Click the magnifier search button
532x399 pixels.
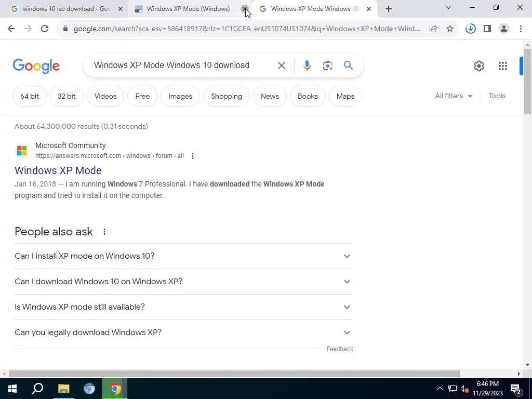point(349,65)
